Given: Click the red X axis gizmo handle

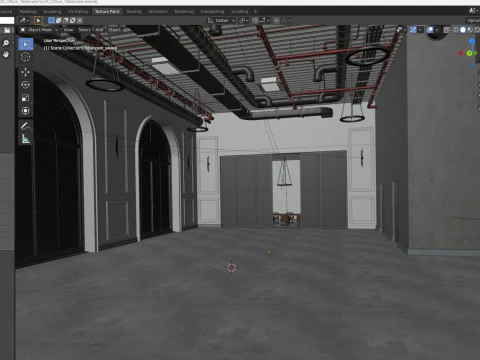Looking at the screenshot, I should pos(461,53).
